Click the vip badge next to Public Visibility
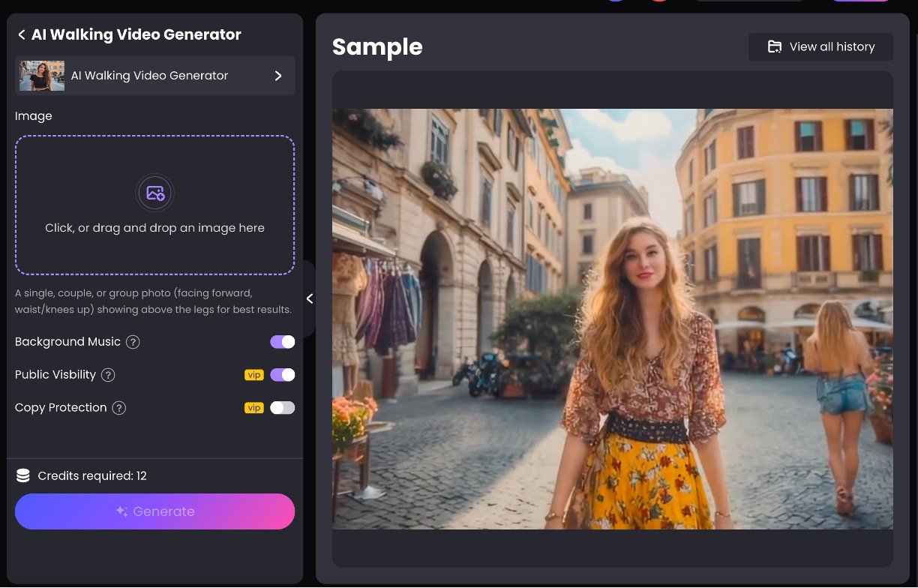918x588 pixels. tap(254, 375)
